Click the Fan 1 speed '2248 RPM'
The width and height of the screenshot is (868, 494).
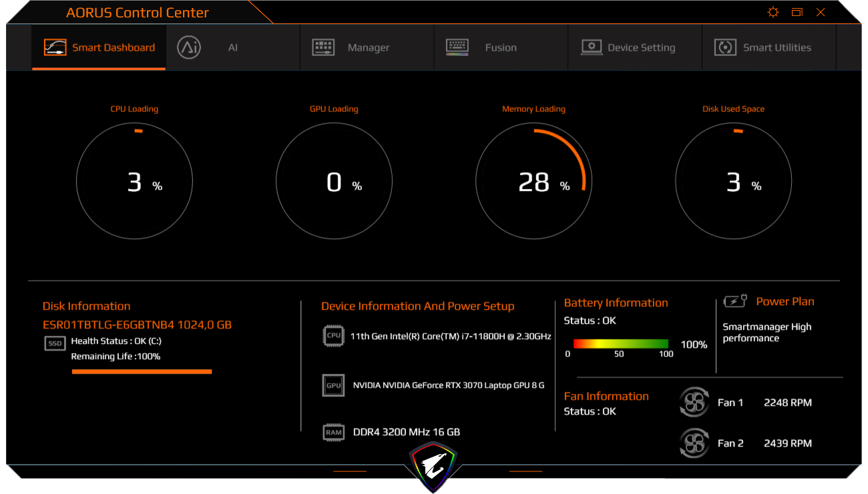[788, 403]
